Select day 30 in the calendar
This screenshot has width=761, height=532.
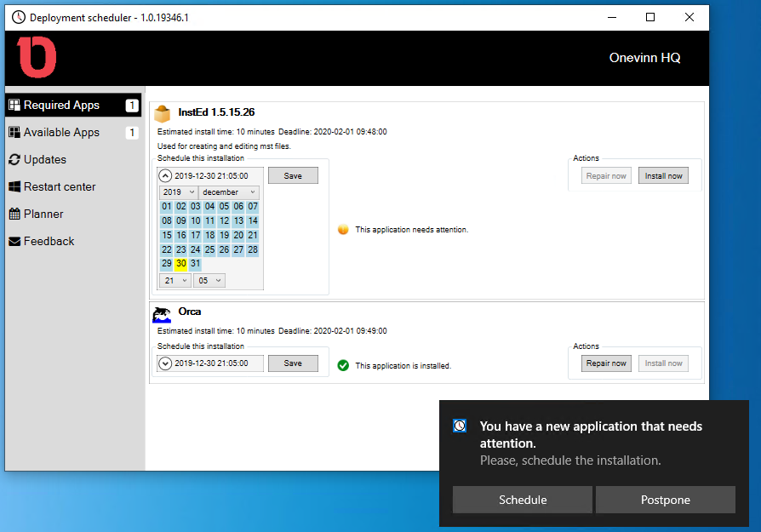180,264
